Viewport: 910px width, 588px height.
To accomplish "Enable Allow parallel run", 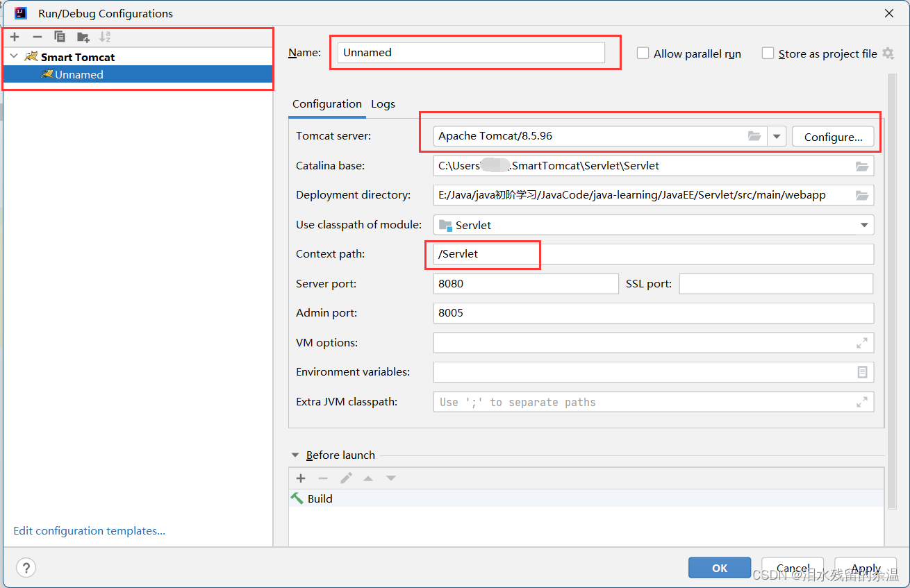I will click(643, 53).
